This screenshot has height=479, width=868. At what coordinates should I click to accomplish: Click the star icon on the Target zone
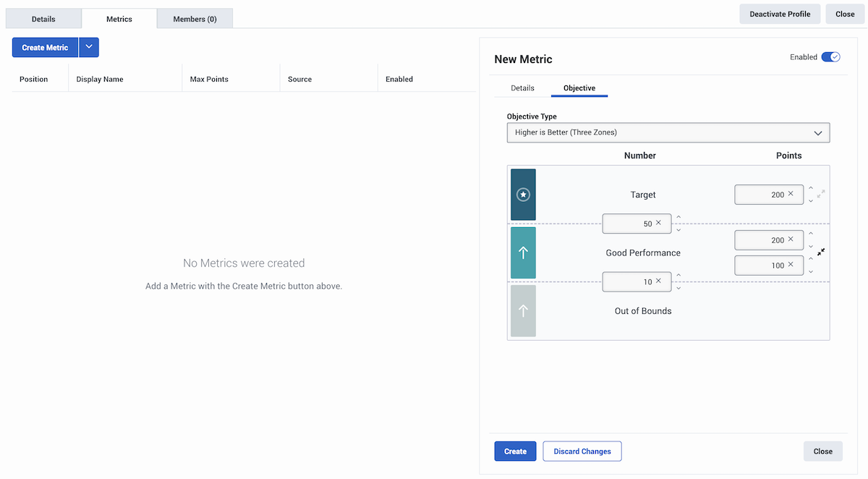523,194
